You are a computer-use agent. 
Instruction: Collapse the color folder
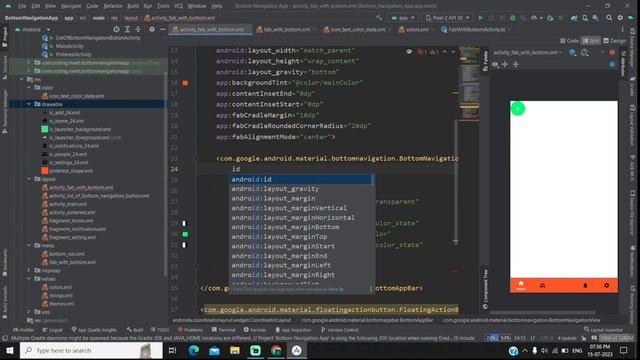(29, 88)
